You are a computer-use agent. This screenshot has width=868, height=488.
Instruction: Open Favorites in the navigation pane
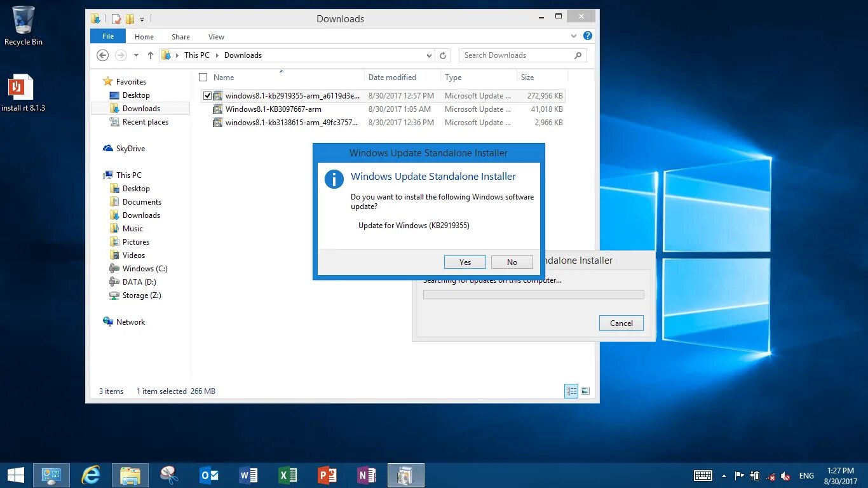click(x=131, y=82)
